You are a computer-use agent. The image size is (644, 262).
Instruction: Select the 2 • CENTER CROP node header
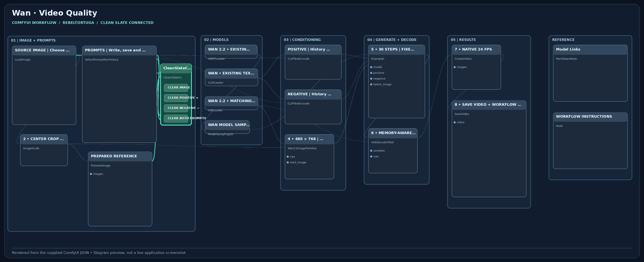(x=44, y=139)
